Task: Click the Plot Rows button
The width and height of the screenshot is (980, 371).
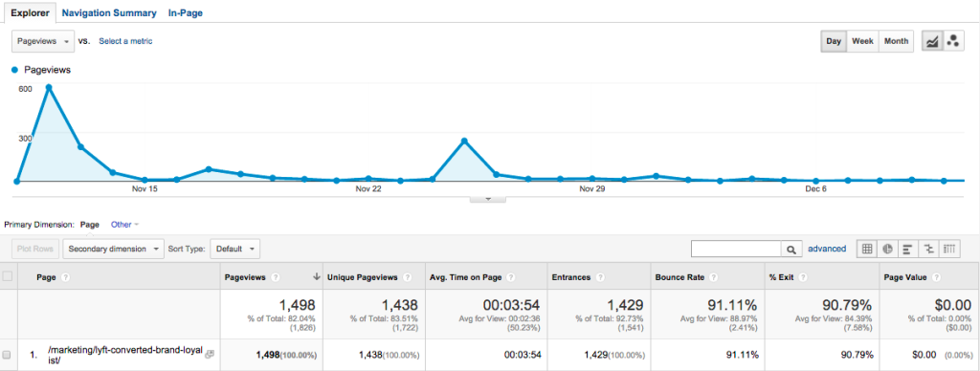Action: pyautogui.click(x=36, y=249)
